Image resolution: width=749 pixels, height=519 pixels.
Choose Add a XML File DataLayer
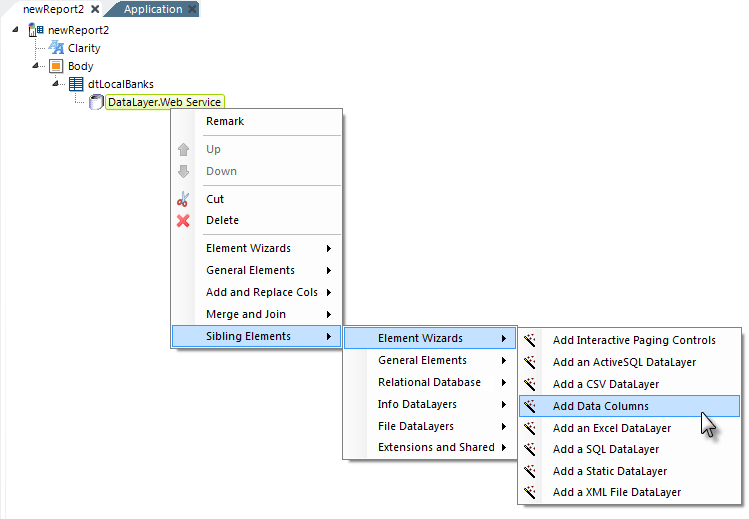tap(630, 492)
